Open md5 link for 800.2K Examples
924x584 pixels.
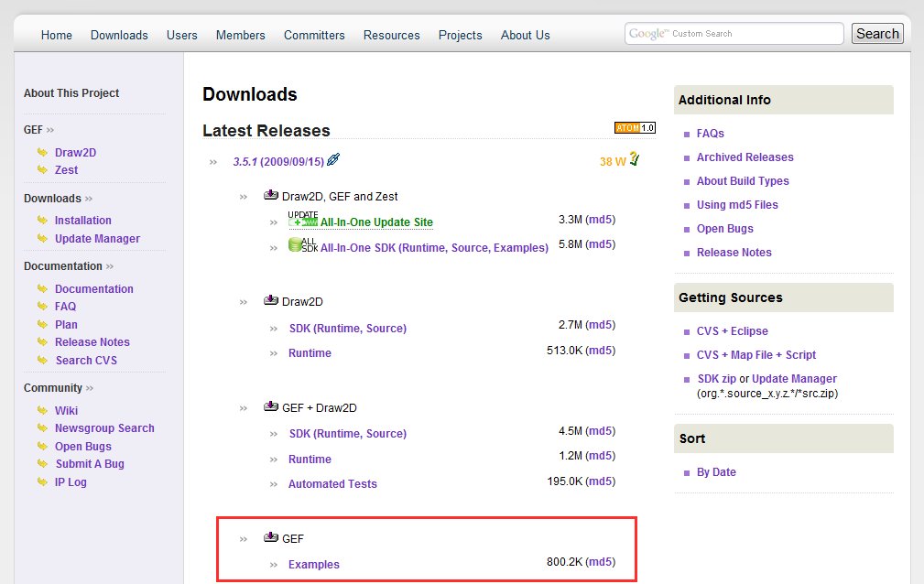(601, 562)
